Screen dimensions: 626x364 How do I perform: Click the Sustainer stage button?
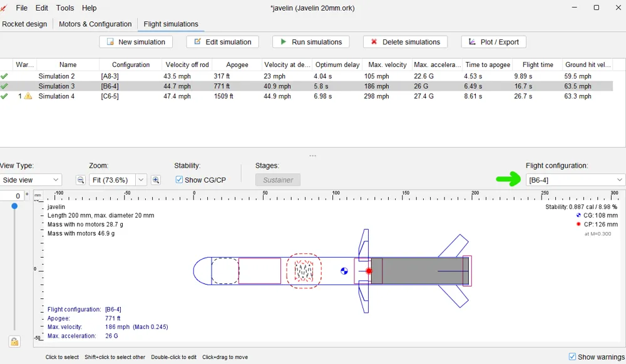278,179
